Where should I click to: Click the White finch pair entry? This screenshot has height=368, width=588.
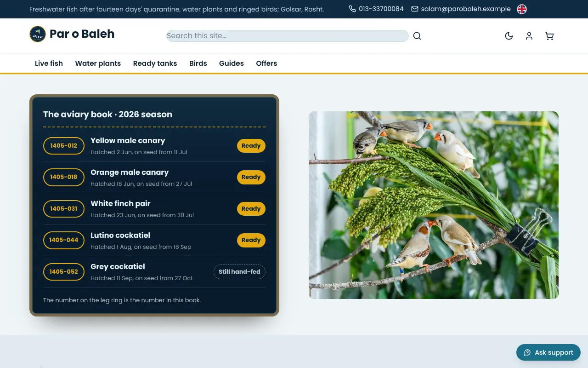120,204
